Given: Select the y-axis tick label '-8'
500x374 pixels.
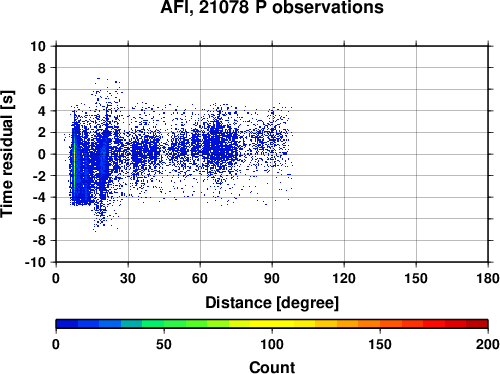Looking at the screenshot, I should click(39, 241).
